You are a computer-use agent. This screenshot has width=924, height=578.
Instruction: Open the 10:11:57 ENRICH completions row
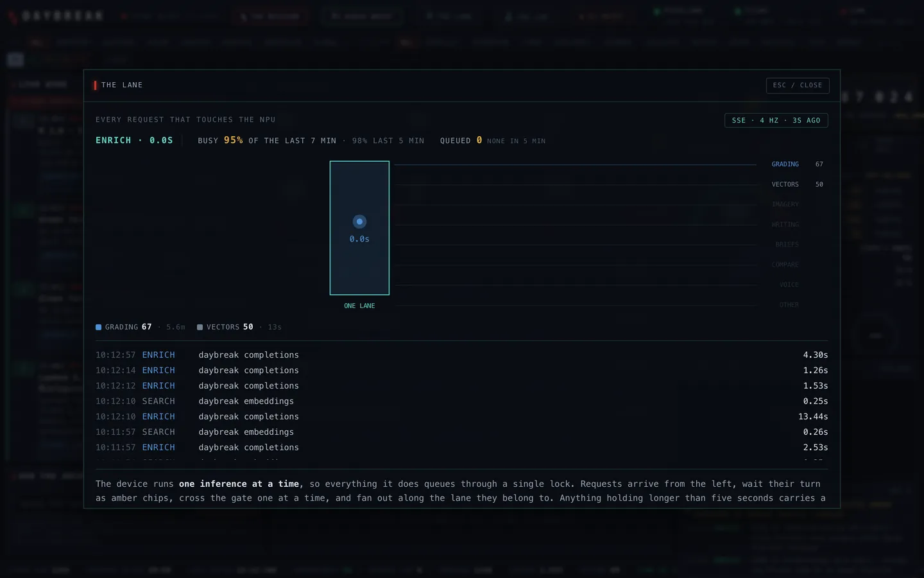click(462, 448)
